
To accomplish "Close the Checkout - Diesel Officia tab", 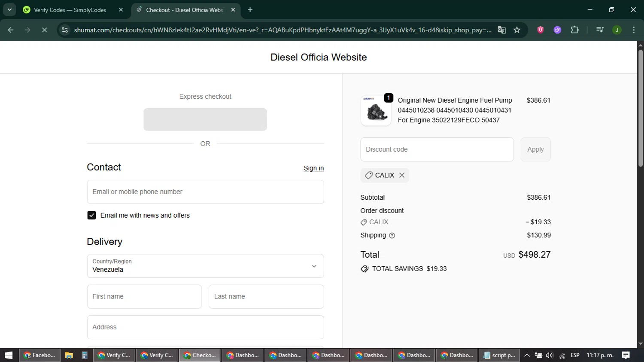I will [233, 9].
